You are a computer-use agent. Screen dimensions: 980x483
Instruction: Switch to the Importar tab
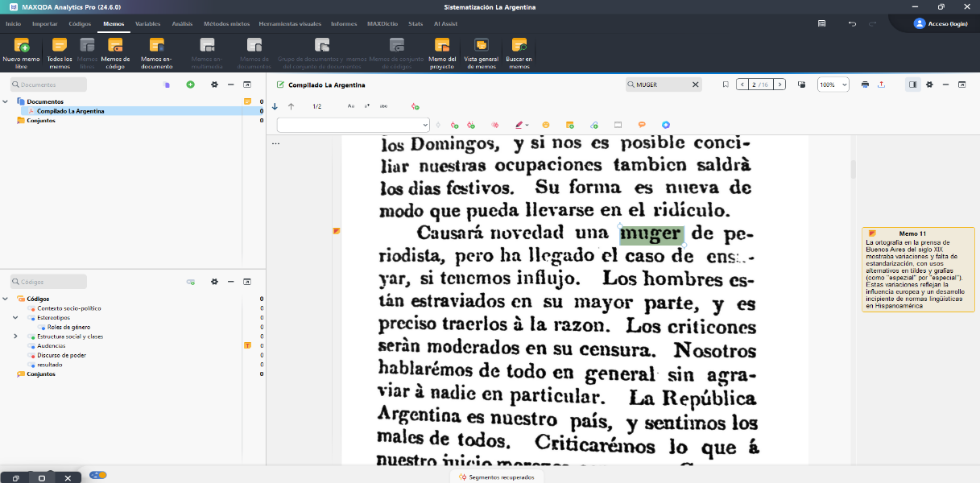click(x=44, y=24)
